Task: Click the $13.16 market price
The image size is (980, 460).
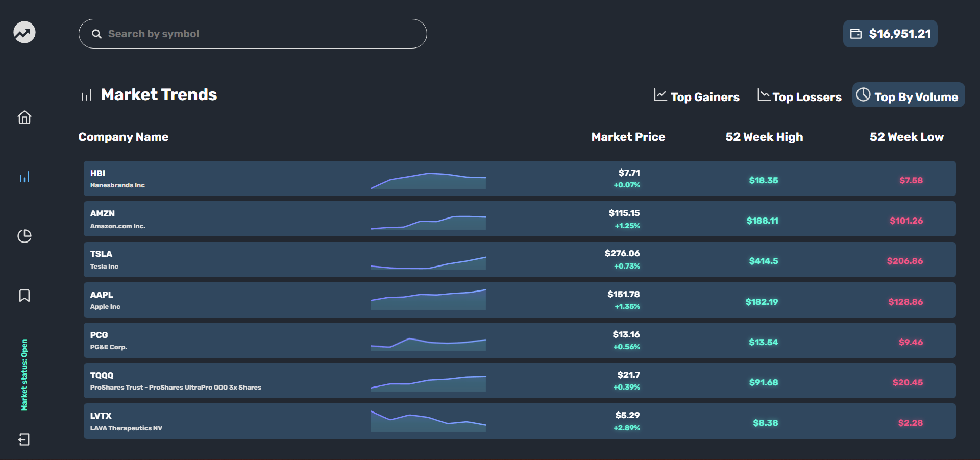Action: [626, 334]
